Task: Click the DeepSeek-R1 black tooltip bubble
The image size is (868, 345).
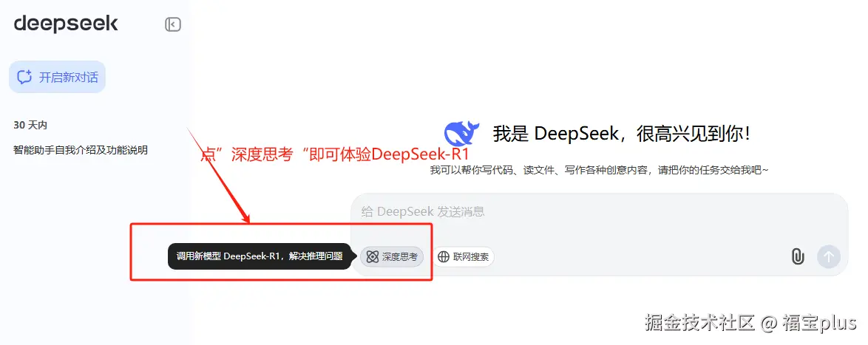Action: tap(259, 256)
